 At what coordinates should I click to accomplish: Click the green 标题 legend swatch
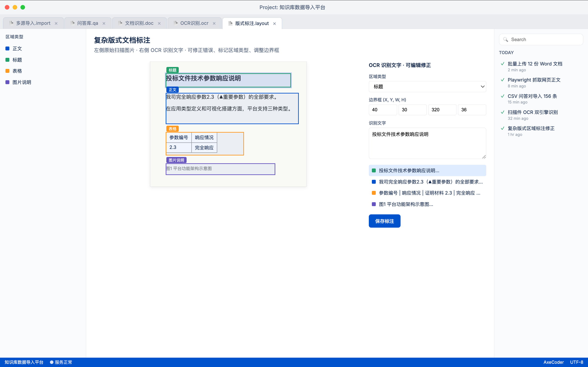coord(8,60)
